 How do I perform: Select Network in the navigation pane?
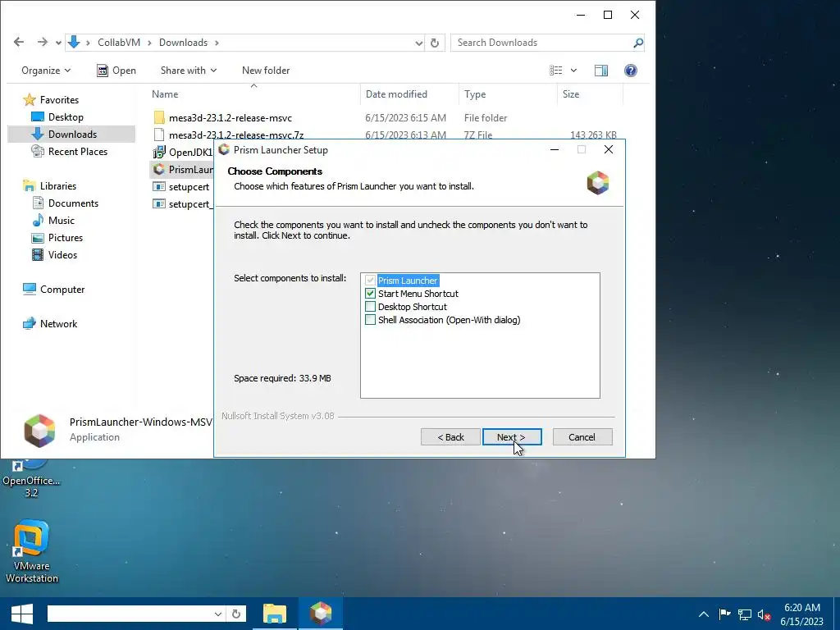[50, 323]
